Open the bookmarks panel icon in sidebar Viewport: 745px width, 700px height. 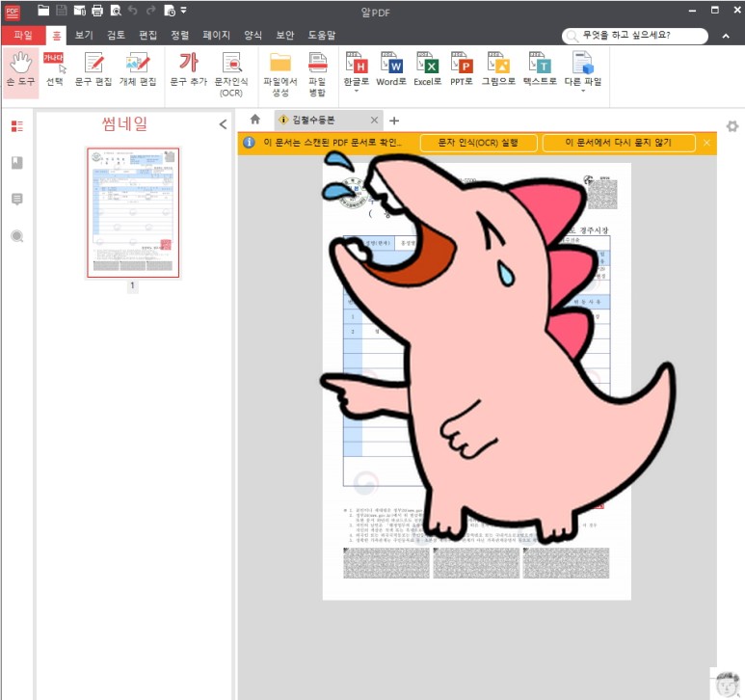click(17, 163)
